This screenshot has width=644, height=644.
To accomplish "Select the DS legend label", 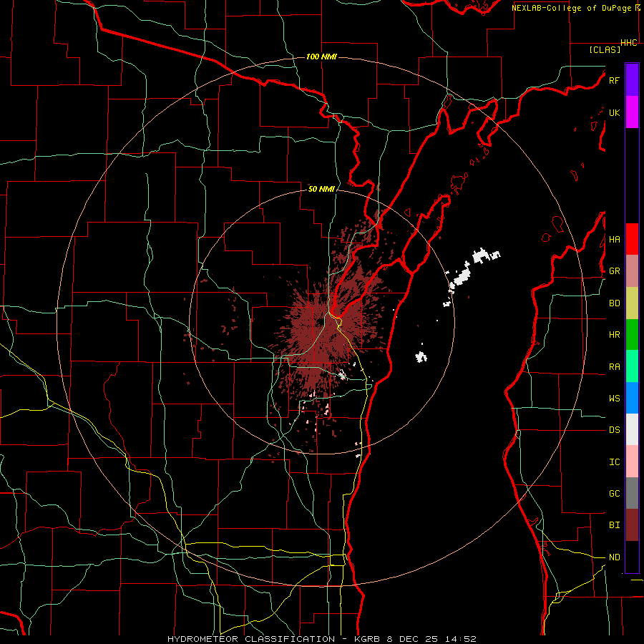I will point(614,430).
